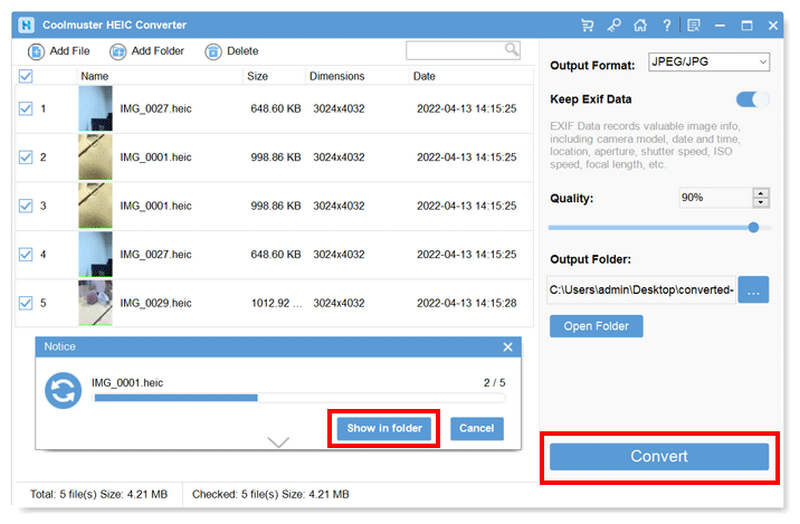Uncheck row 3 IMG_0001.heic checkbox

coord(26,206)
